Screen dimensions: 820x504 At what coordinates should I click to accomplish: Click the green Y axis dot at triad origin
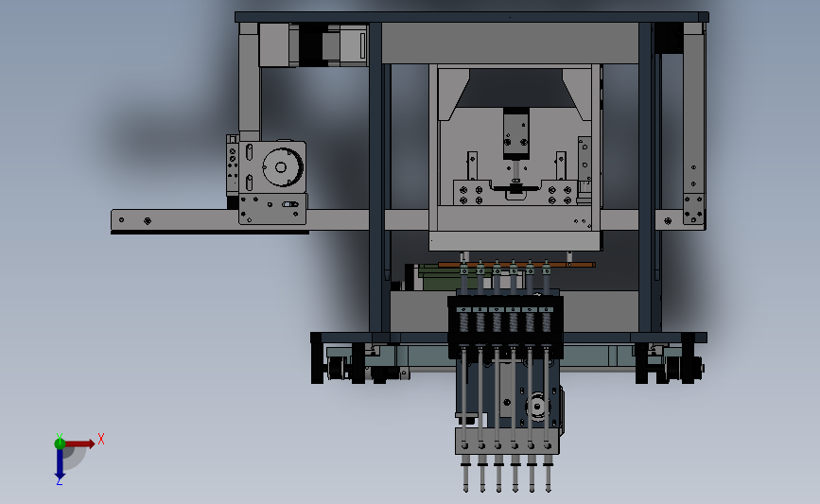coord(60,443)
